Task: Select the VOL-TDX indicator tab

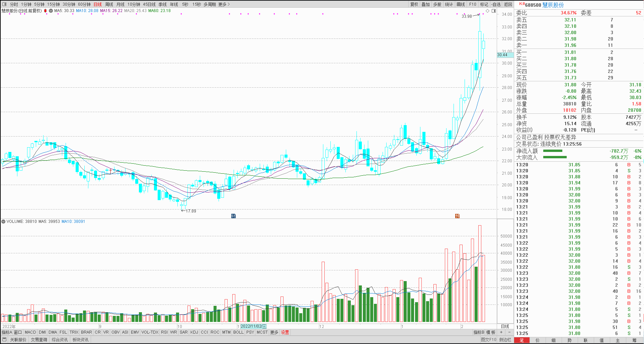Action: click(150, 332)
